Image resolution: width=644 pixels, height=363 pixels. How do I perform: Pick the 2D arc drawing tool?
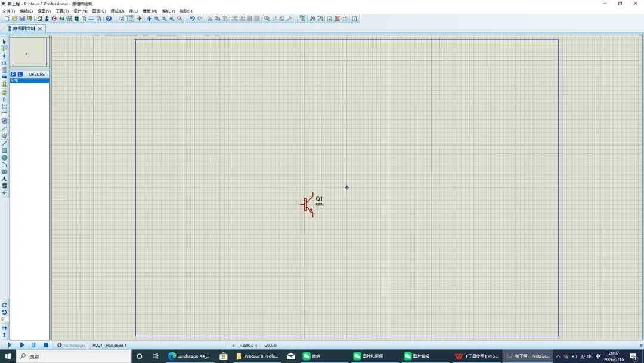point(5,165)
